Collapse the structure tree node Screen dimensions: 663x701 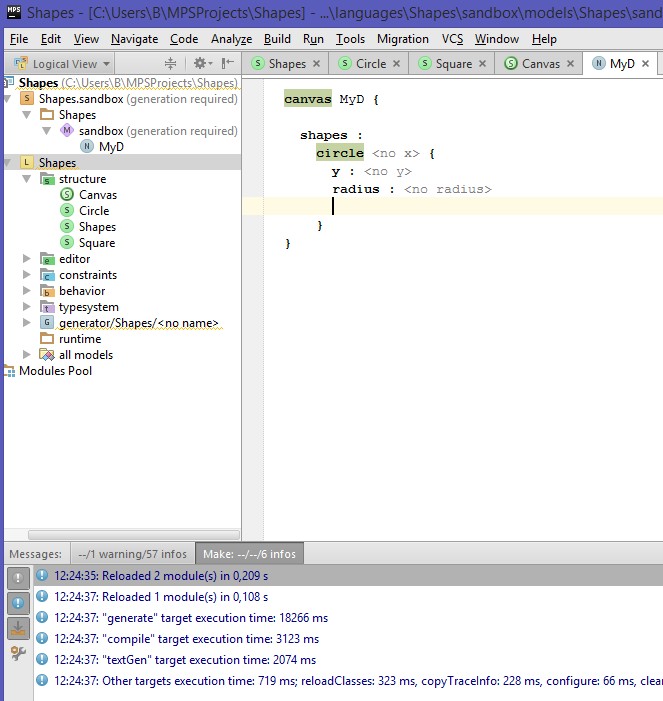(27, 179)
